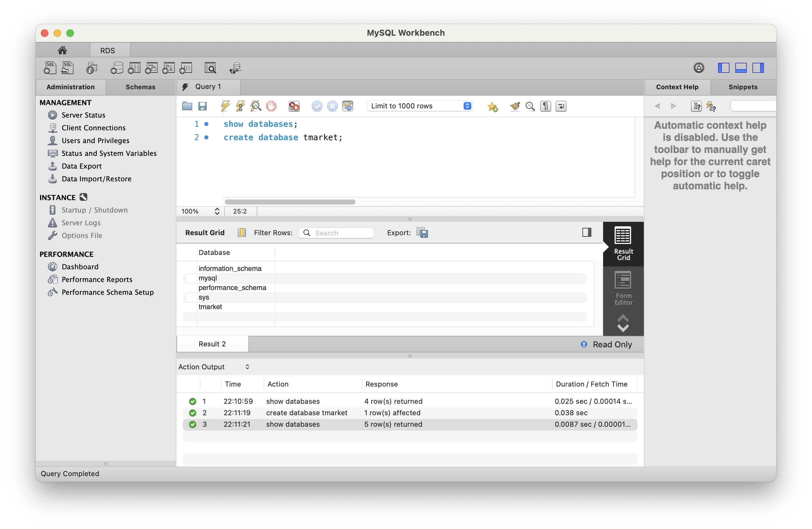The height and width of the screenshot is (529, 812).
Task: Open Data Export
Action: [x=82, y=166]
